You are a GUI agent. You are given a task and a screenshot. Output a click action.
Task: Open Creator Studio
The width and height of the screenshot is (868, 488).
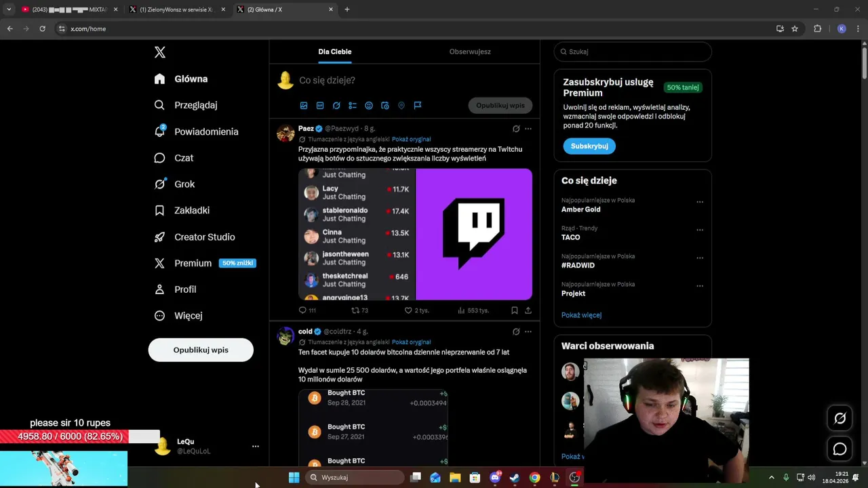click(195, 237)
